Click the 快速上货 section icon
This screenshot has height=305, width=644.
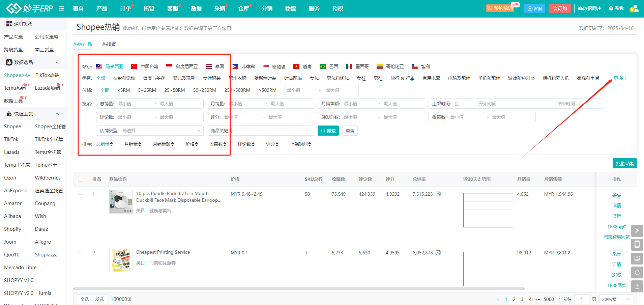pyautogui.click(x=9, y=114)
